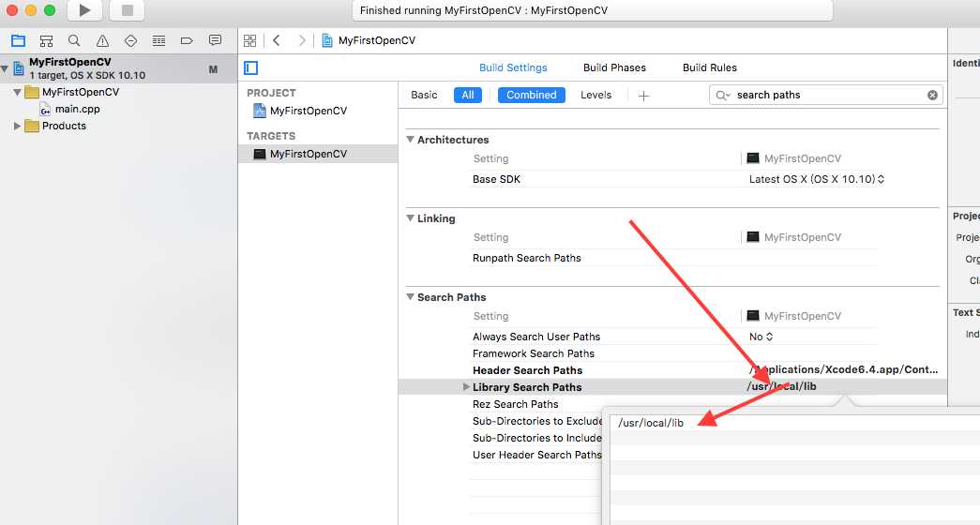The image size is (980, 525).
Task: Select the Levels view
Action: pos(596,95)
